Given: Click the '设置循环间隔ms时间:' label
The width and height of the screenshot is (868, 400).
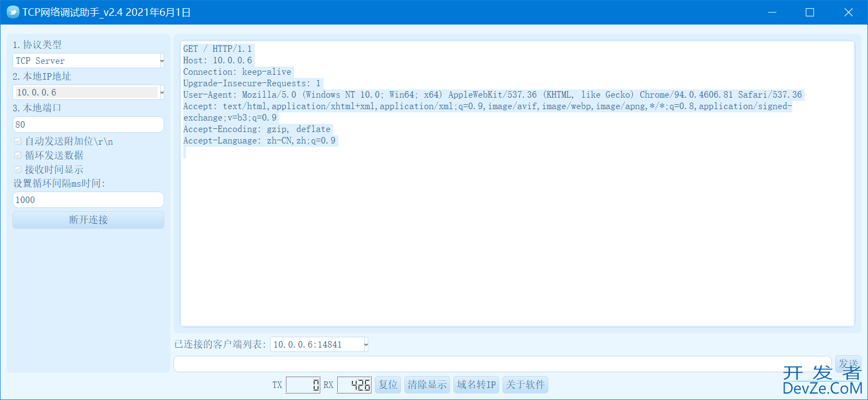Looking at the screenshot, I should [x=59, y=183].
